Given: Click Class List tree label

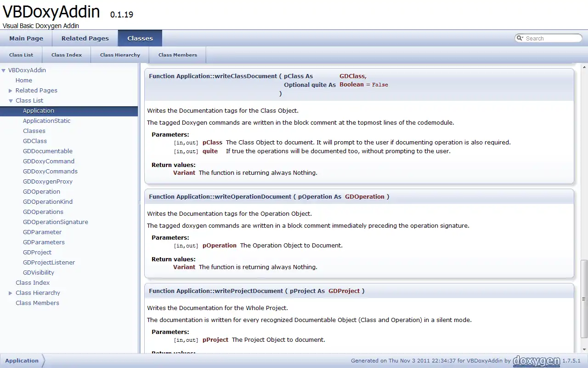Looking at the screenshot, I should pyautogui.click(x=29, y=101).
